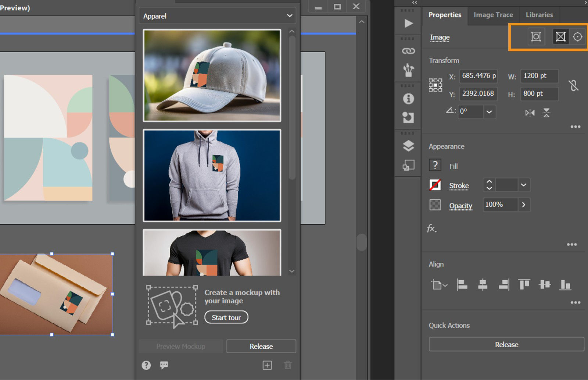Open the Rotation angle dropdown

pos(489,112)
